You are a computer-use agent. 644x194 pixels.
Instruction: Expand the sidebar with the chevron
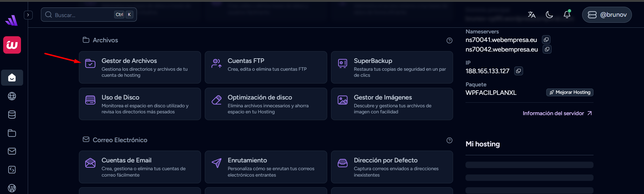pos(28,15)
